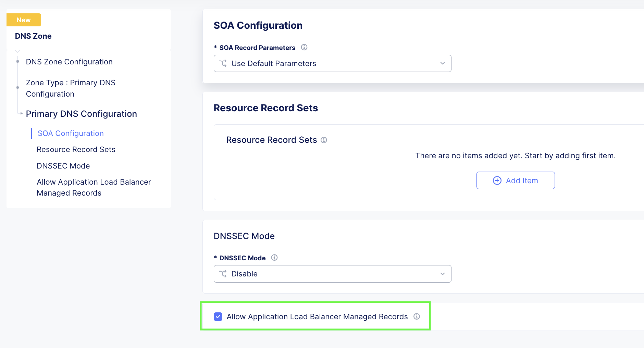Screen dimensions: 644x348
Task: Click branch icon in Disable dropdown field
Action: tap(223, 274)
